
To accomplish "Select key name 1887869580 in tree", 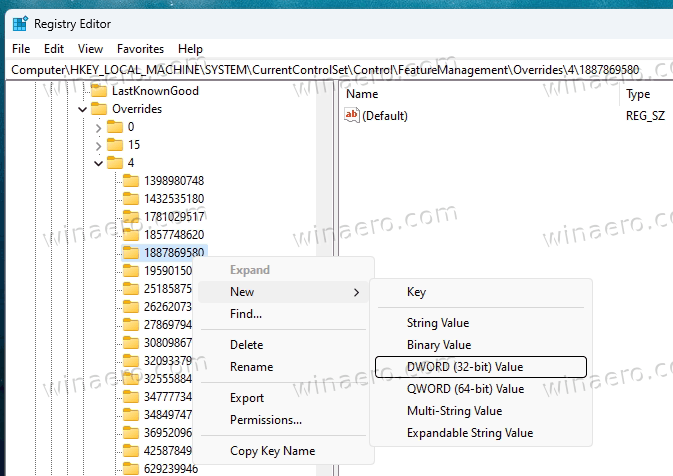I will coord(174,253).
